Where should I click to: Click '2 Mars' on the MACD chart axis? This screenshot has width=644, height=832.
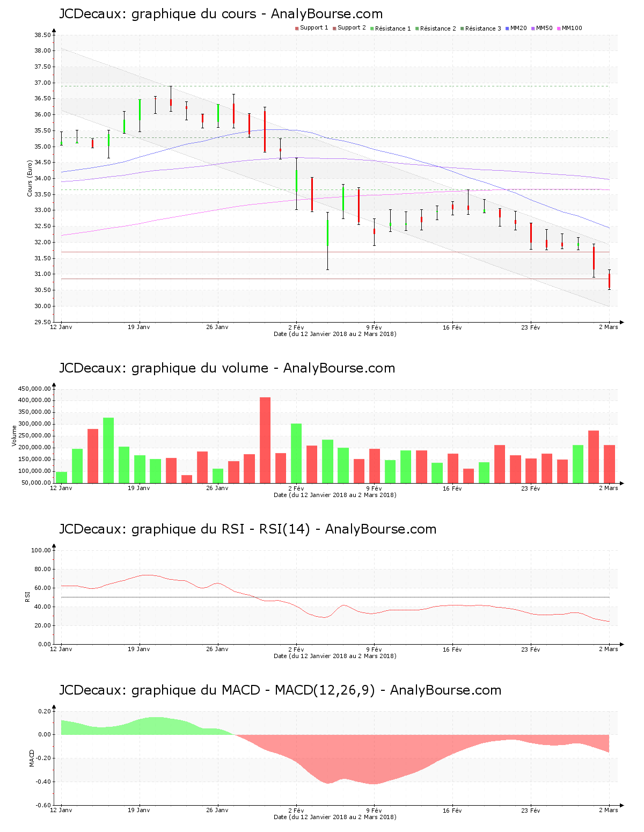point(609,810)
